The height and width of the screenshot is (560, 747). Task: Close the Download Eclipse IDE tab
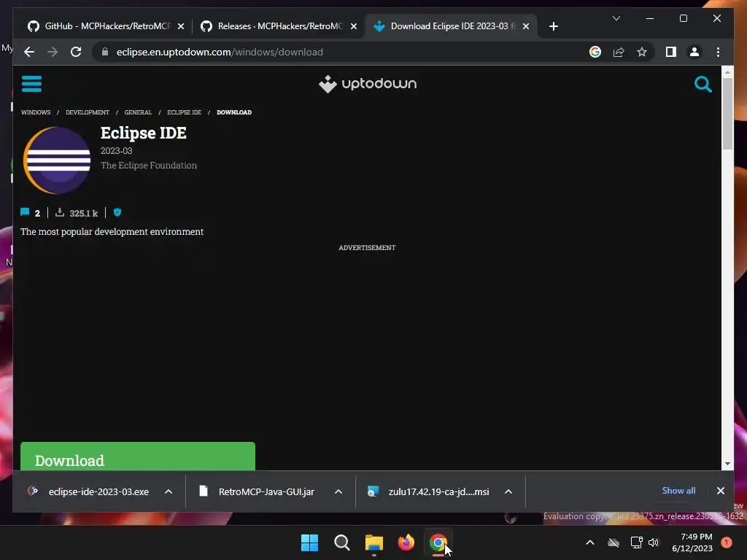click(526, 26)
